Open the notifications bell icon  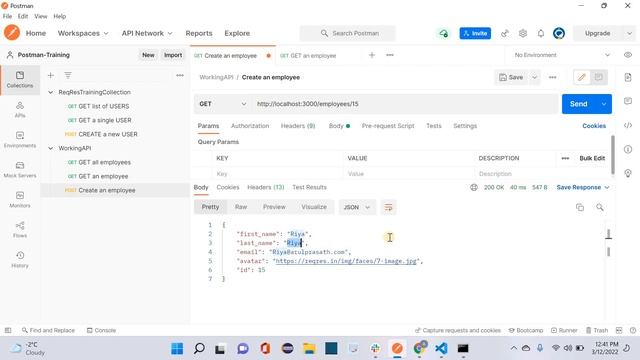[540, 33]
